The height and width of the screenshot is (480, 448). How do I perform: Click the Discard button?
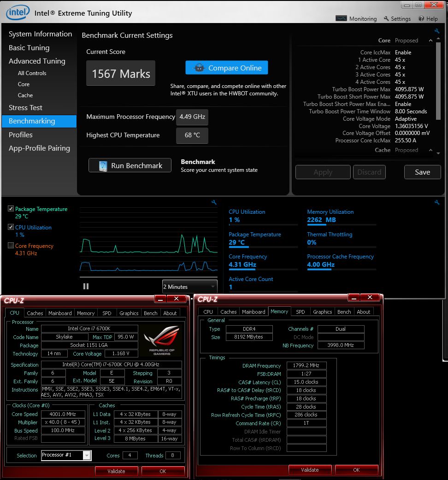click(369, 172)
